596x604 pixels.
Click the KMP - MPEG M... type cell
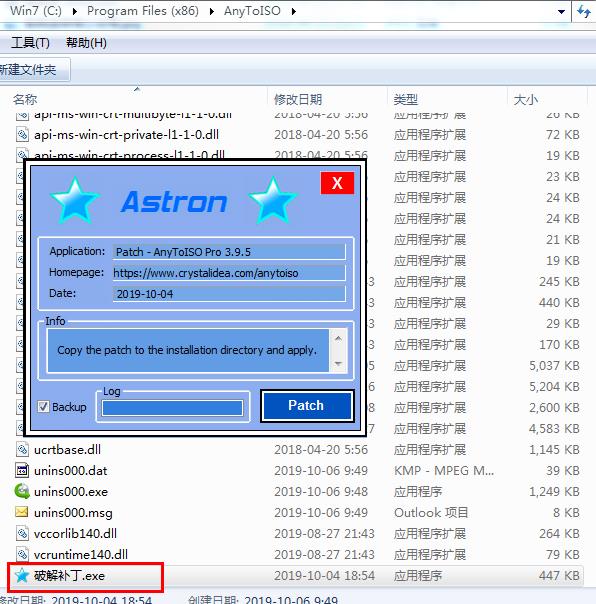444,471
